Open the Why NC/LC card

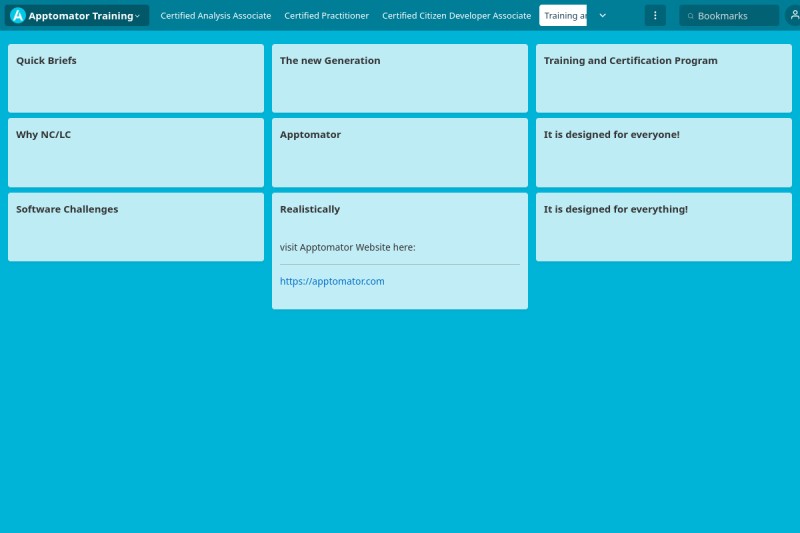[x=136, y=153]
